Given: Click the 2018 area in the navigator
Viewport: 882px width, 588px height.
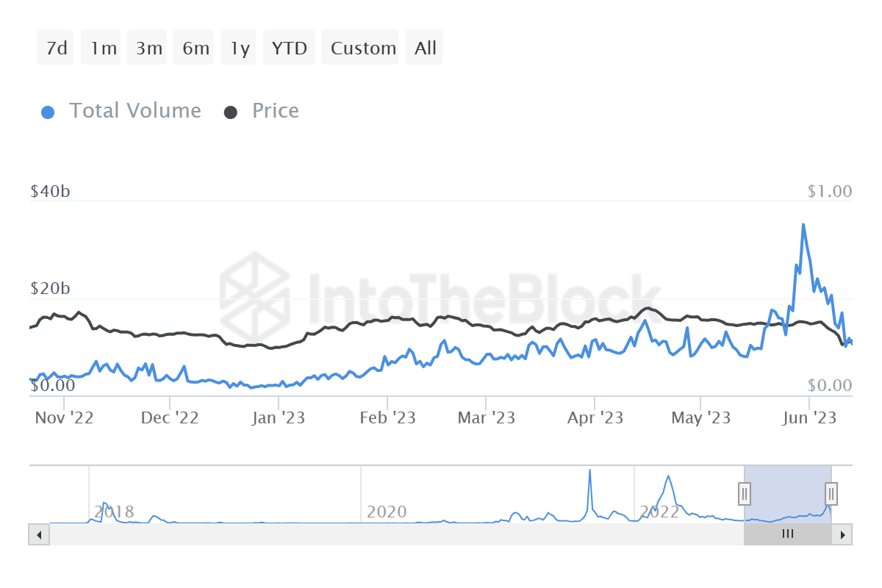Looking at the screenshot, I should pyautogui.click(x=114, y=511).
